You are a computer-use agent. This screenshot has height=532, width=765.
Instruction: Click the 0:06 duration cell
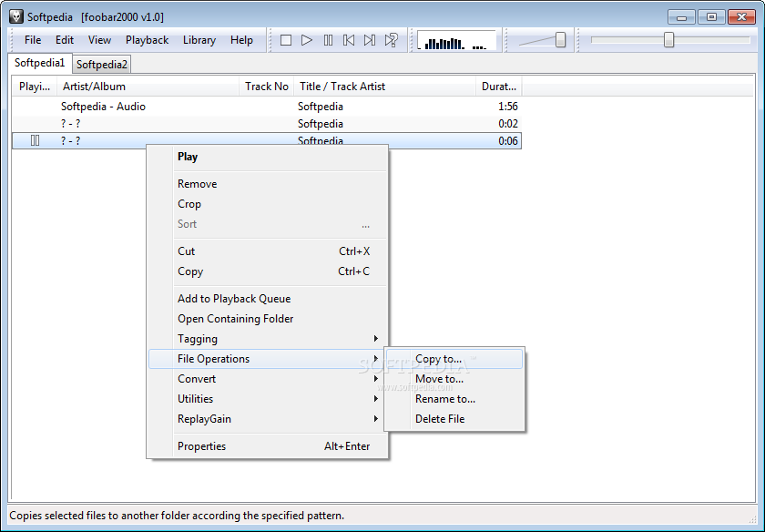click(508, 141)
